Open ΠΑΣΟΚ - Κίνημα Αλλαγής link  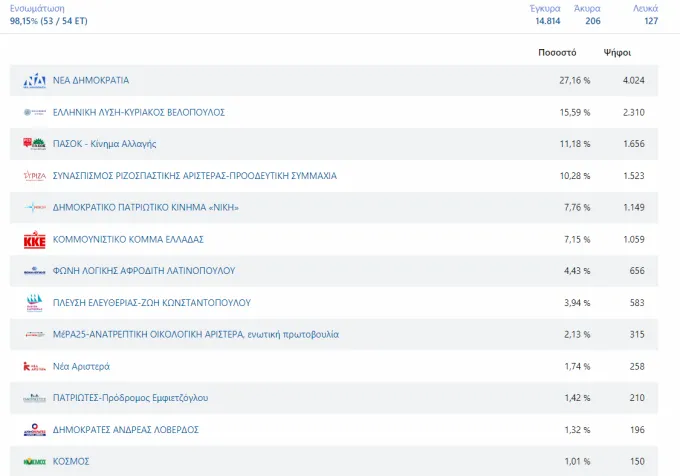click(104, 143)
